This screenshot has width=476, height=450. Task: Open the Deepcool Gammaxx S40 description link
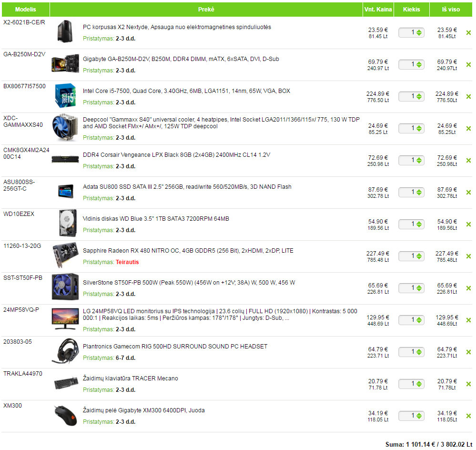click(221, 123)
